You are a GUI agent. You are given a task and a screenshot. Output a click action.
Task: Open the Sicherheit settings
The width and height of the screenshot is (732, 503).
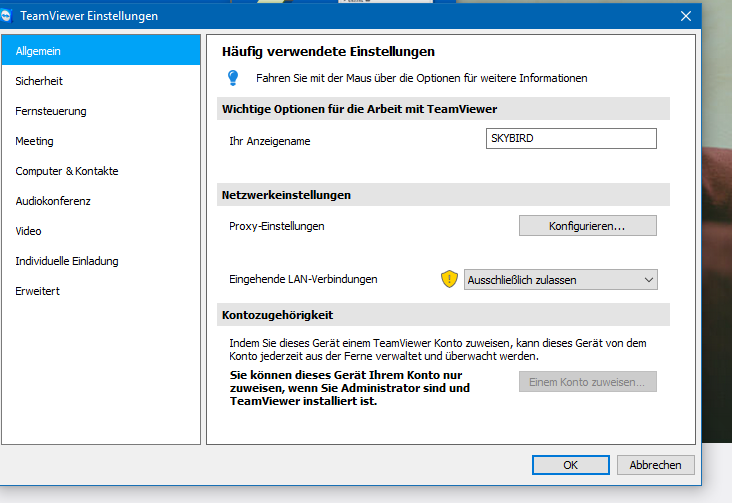click(101, 81)
